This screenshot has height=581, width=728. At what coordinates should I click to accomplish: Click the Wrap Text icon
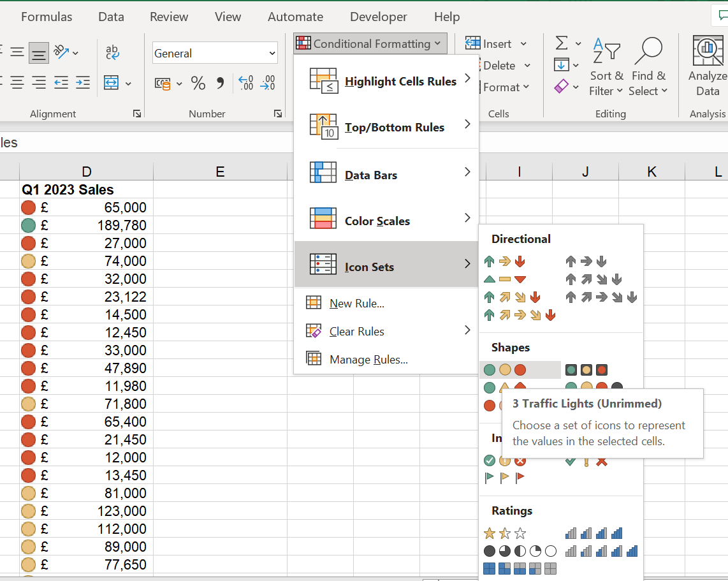pos(112,53)
